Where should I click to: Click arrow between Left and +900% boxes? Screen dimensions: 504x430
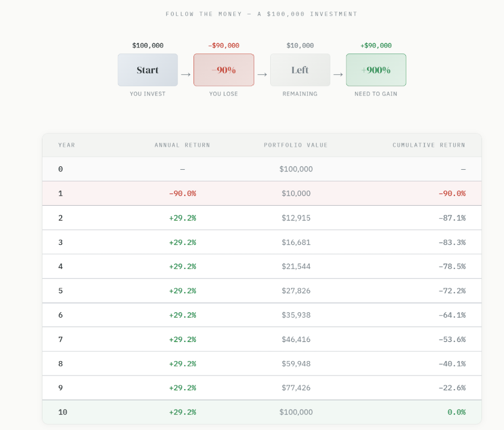point(338,74)
